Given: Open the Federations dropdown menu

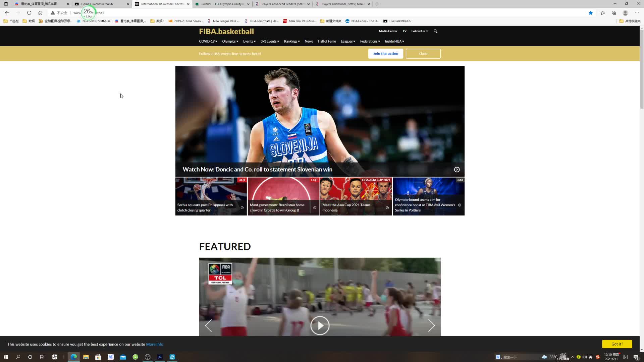Looking at the screenshot, I should point(370,41).
